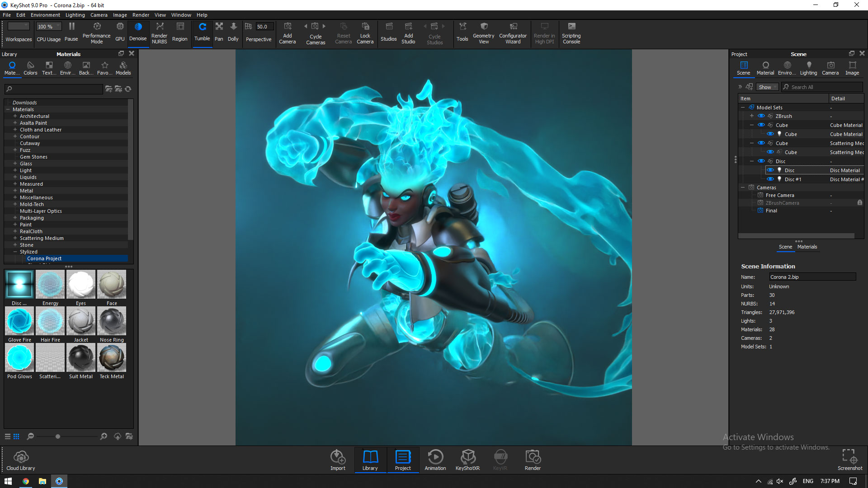Expand the Paint materials folder
The width and height of the screenshot is (868, 488).
pos(15,225)
